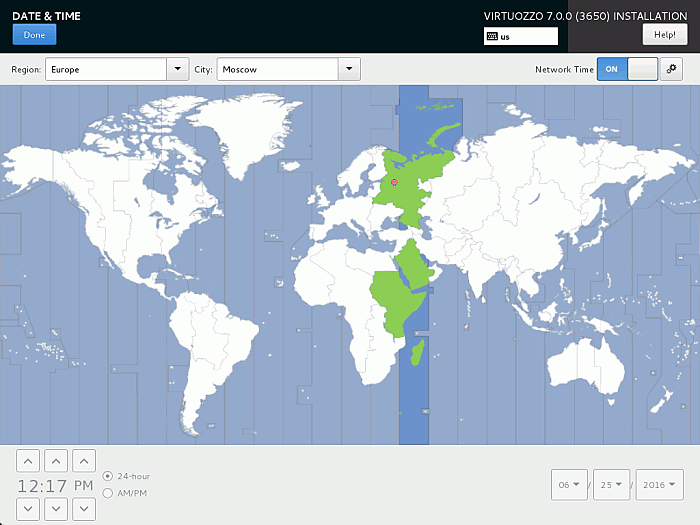Open Network Time settings gear
The height and width of the screenshot is (525, 700).
point(672,69)
